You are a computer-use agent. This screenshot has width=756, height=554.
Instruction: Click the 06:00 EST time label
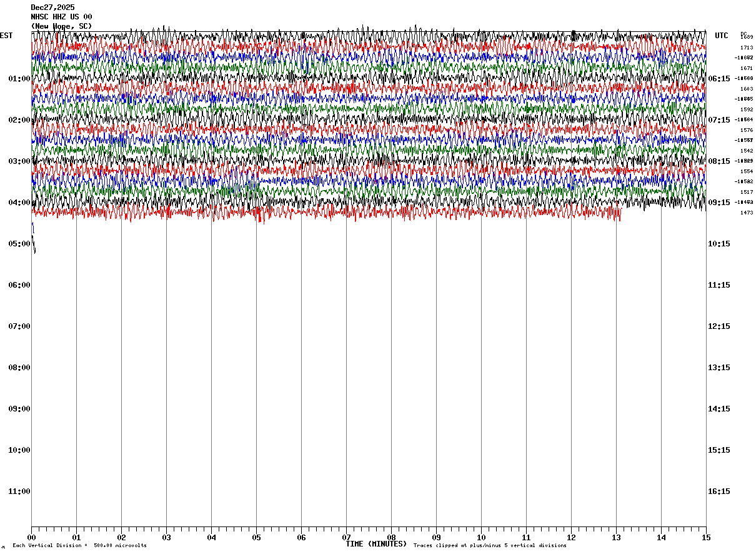pos(19,285)
